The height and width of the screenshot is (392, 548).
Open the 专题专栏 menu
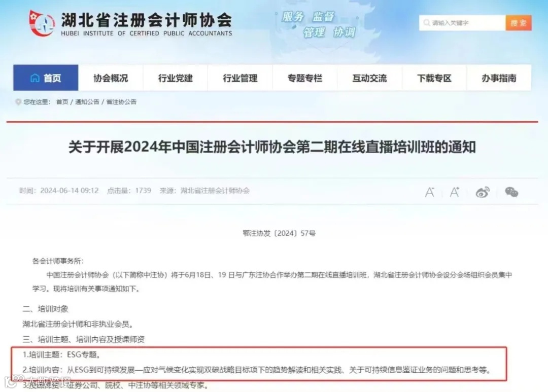(x=305, y=78)
